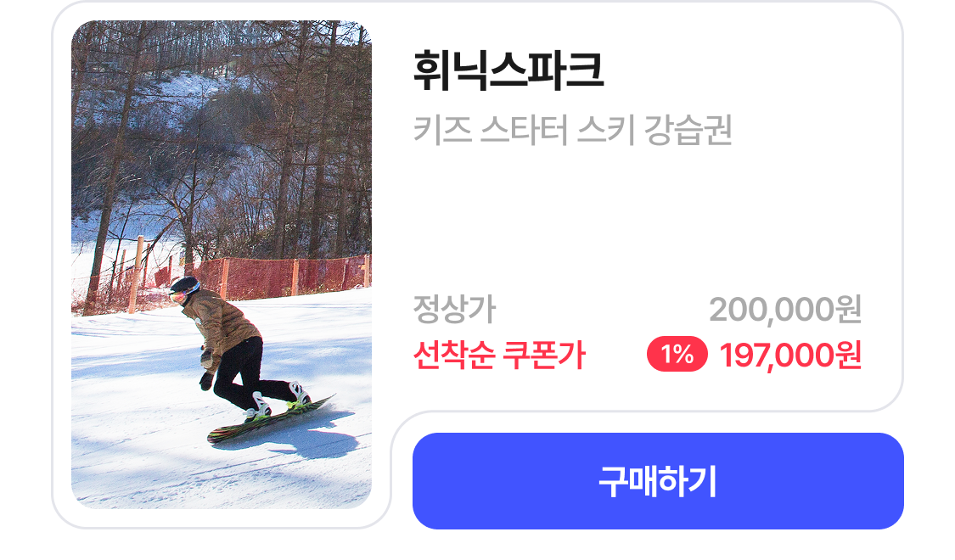Click the 선착순 쿠폰가 label
This screenshot has width=955, height=560.
(499, 355)
